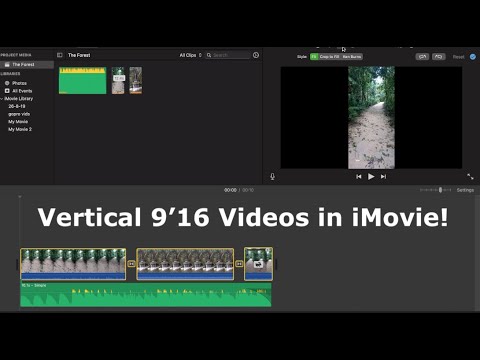Select the first forest clip in the timeline
This screenshot has height=360, width=480.
(73, 264)
